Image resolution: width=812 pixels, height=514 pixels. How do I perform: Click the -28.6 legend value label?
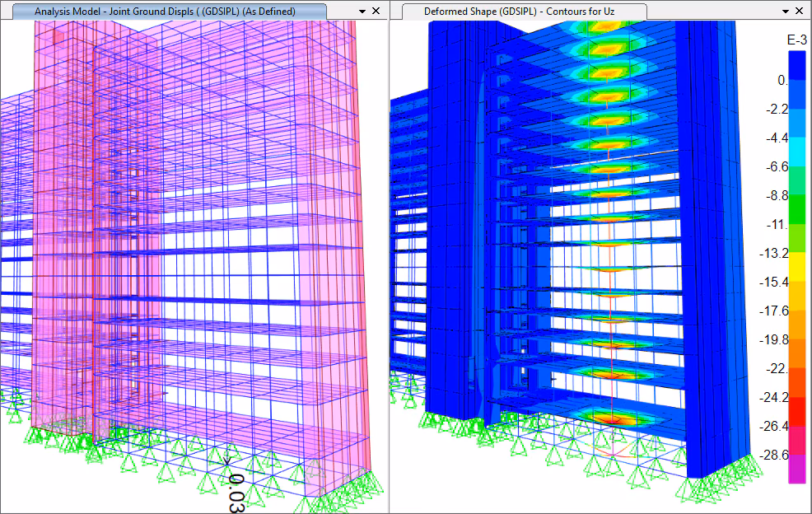773,455
